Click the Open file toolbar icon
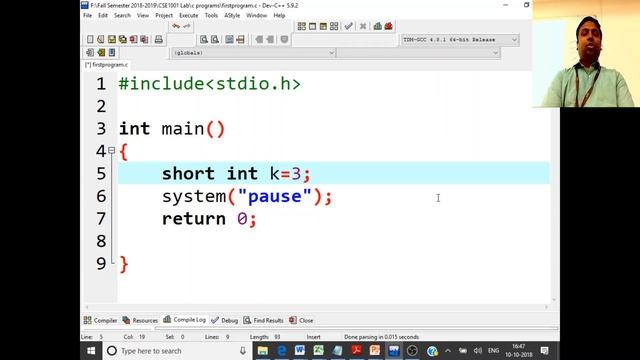The image size is (640, 360). pos(101,40)
